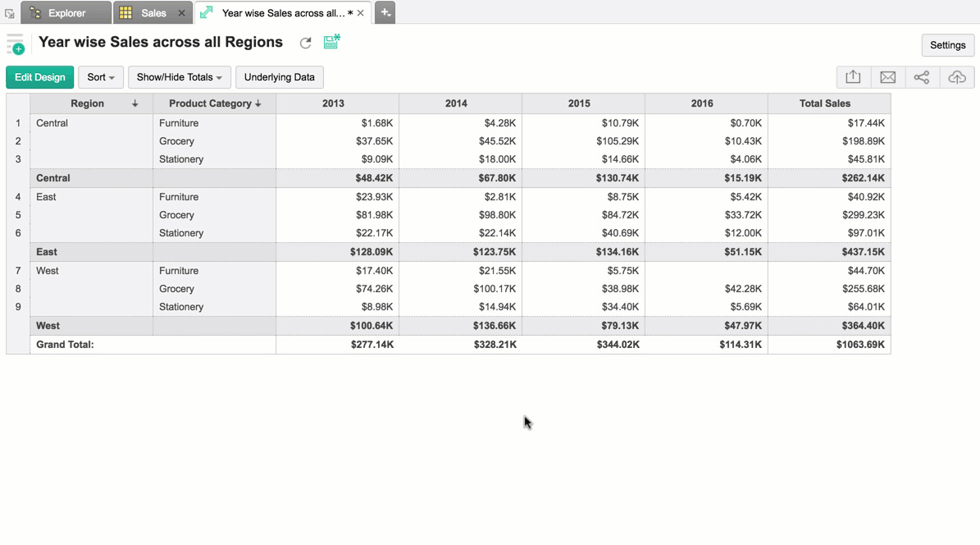Click the email envelope icon
This screenshot has width=980, height=545.
(887, 77)
